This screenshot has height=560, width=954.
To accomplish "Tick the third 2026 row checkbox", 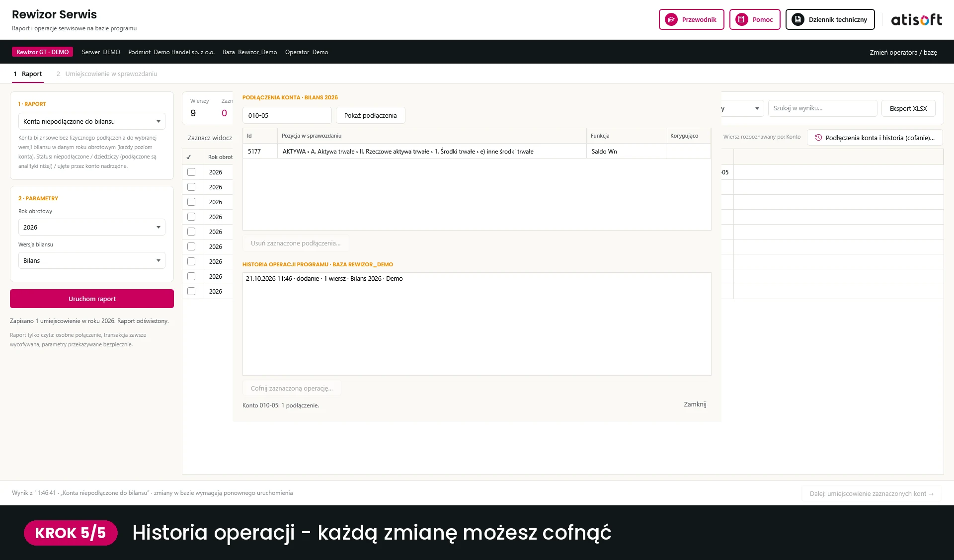I will (191, 202).
